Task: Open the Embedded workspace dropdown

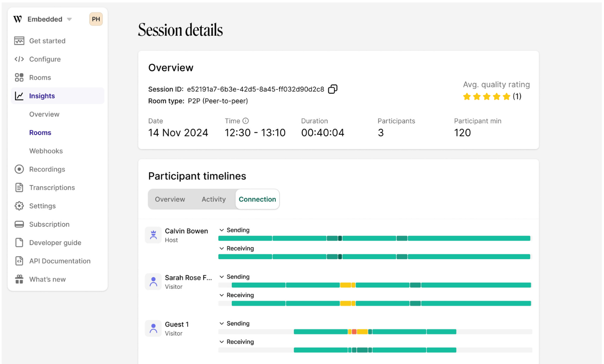Action: pyautogui.click(x=69, y=19)
